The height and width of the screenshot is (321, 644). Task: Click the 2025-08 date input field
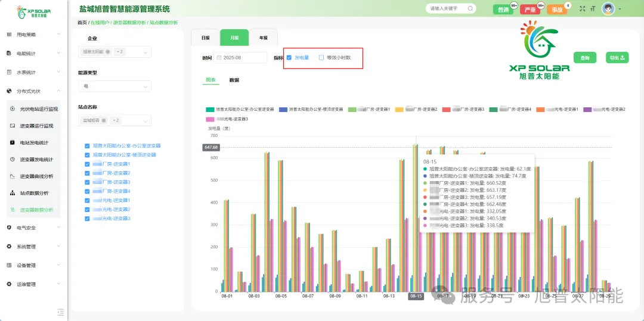(x=241, y=58)
